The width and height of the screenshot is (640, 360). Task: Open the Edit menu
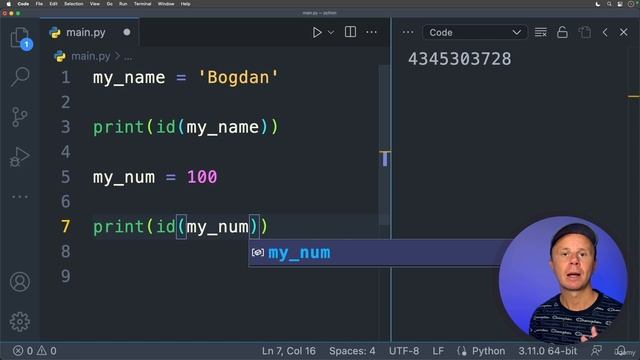coord(53,4)
